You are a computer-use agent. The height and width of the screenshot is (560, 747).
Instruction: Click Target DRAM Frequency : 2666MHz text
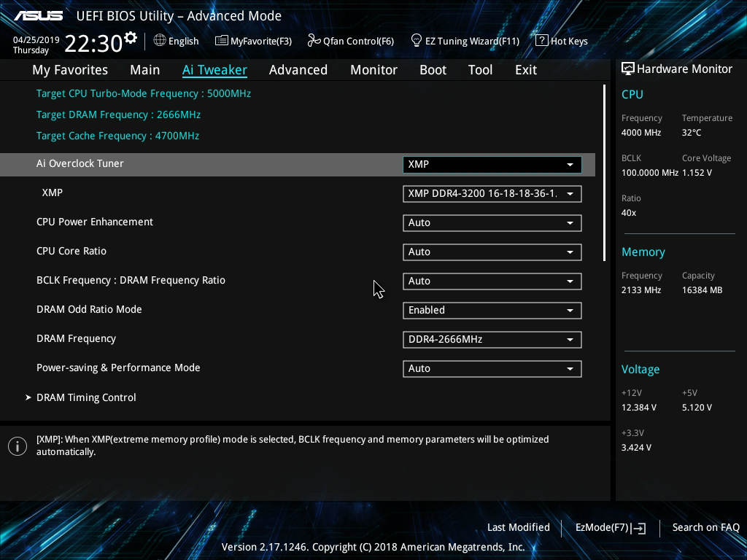[118, 114]
